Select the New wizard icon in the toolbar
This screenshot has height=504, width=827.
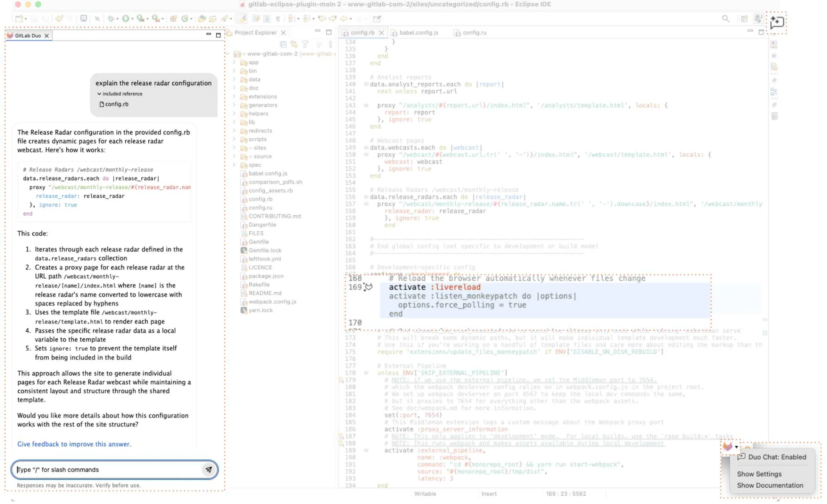(18, 19)
